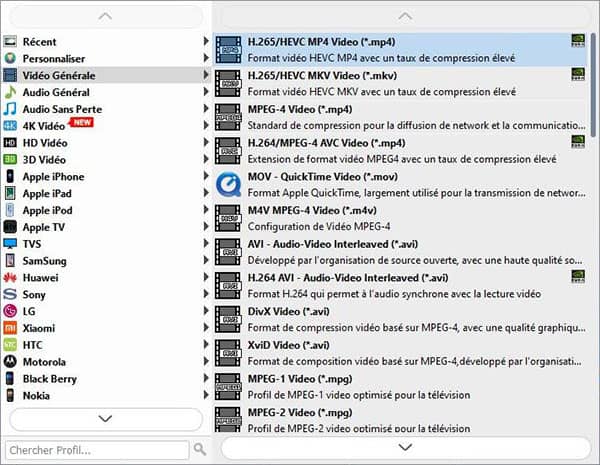This screenshot has width=600, height=465.
Task: Click the QuickTime MOV format icon
Action: (229, 184)
